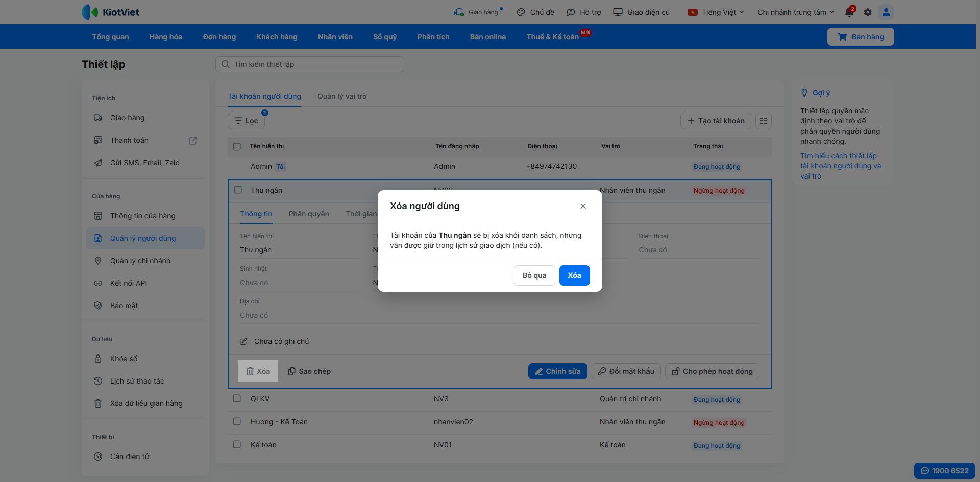Open the Tìm hiểu cách thiết lập link

[x=841, y=166]
